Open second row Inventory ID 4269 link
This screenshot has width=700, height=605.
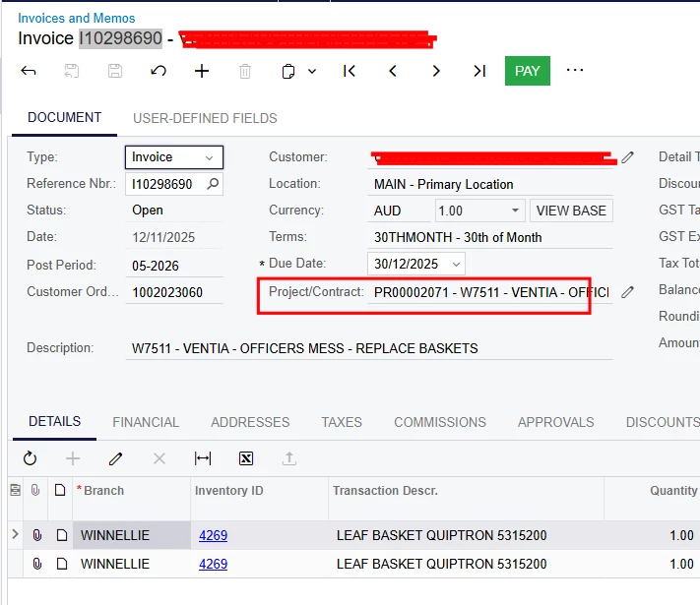[213, 564]
